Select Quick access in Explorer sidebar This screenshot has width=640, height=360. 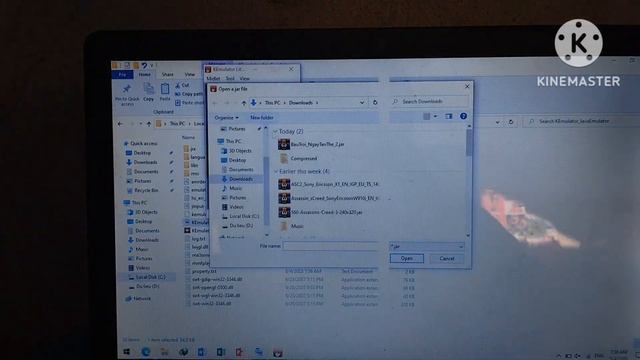click(140, 144)
